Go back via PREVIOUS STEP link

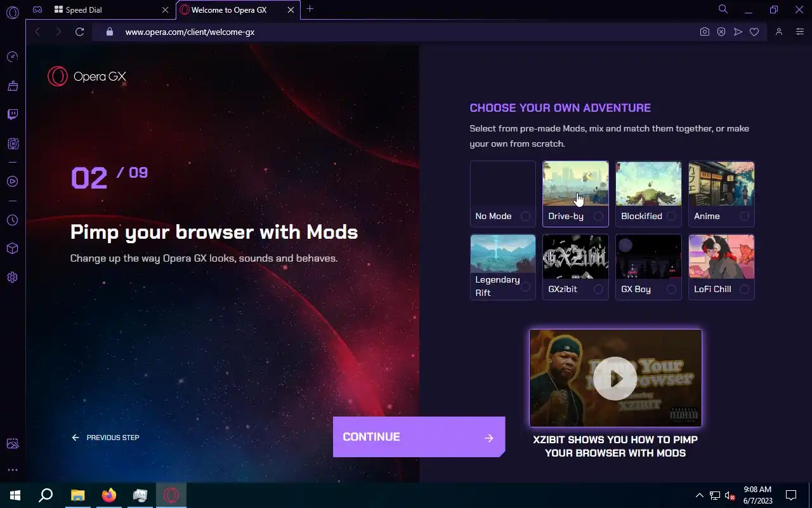tap(105, 438)
